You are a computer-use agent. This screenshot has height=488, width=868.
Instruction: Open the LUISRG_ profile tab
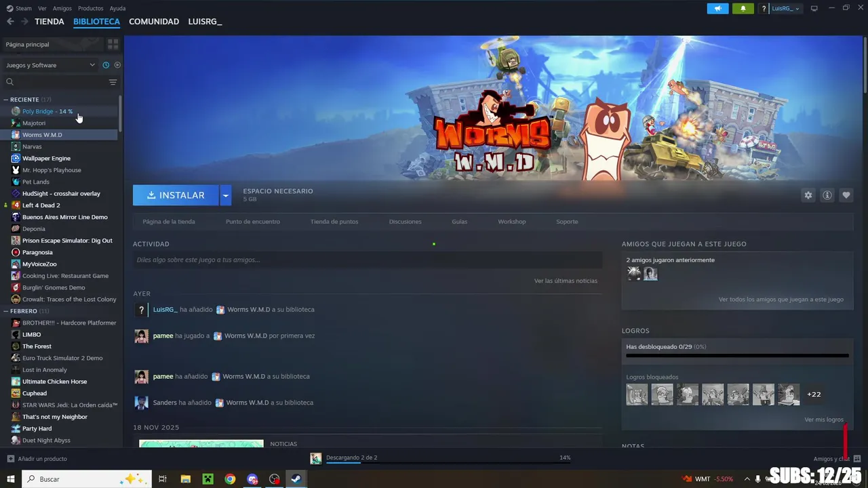(x=205, y=22)
